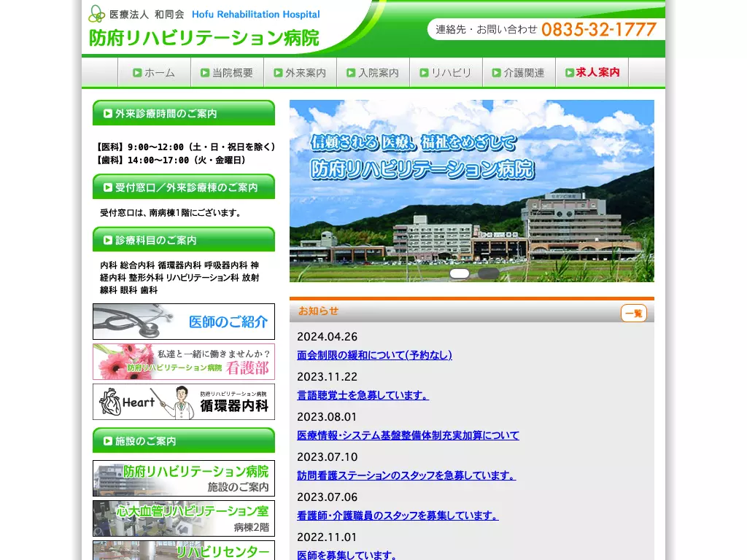The height and width of the screenshot is (560, 747).
Task: Open the 介護関連 navigation tab
Action: (x=519, y=72)
